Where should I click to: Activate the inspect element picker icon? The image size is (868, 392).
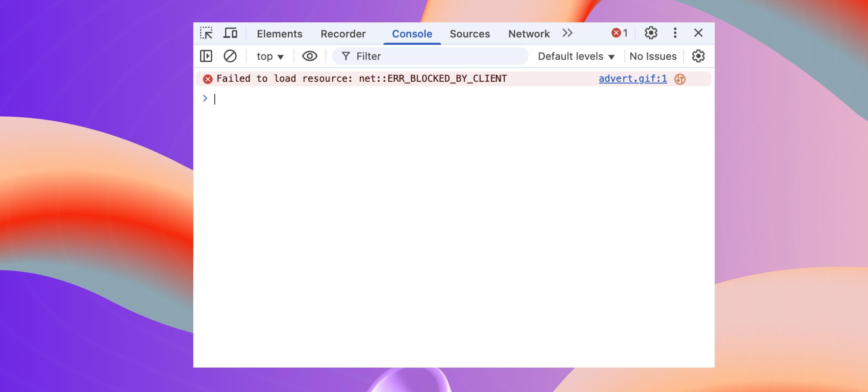pos(206,33)
